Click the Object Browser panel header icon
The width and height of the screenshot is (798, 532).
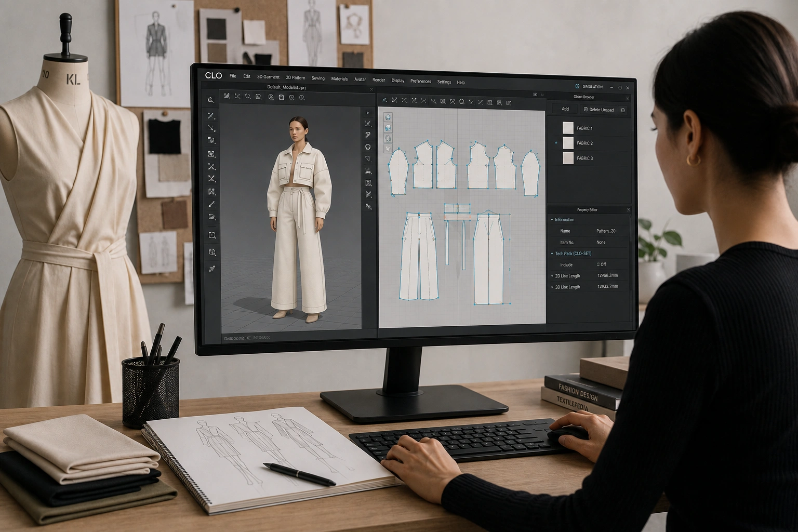627,98
